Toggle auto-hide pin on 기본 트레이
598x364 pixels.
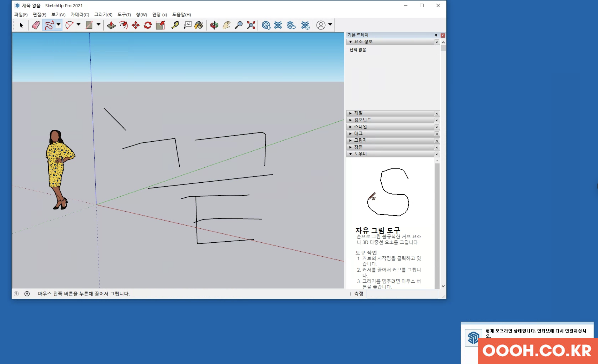pos(436,35)
